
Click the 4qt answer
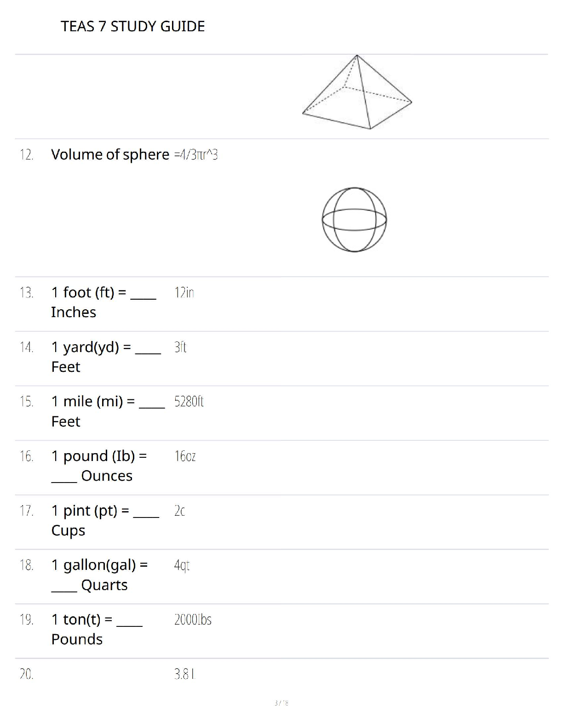pos(182,566)
